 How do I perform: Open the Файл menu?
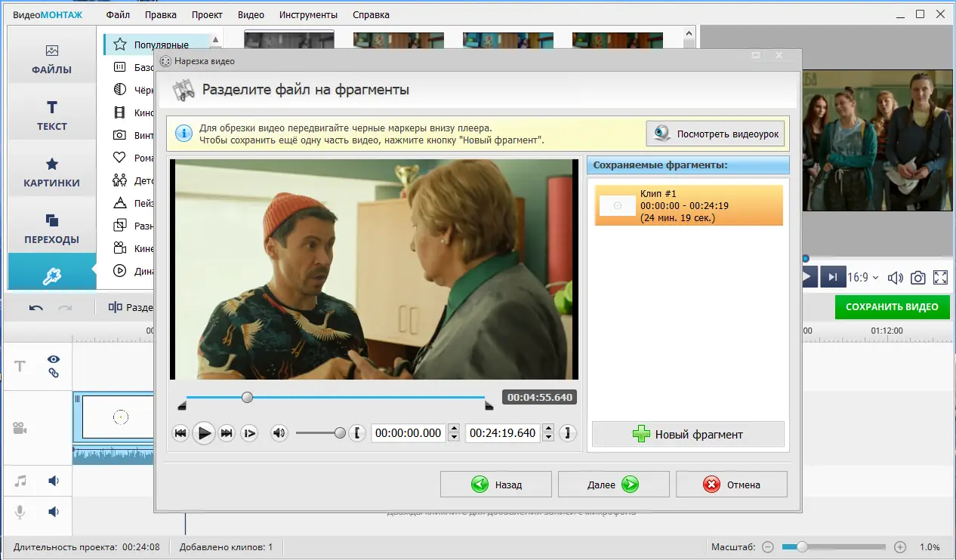(118, 14)
